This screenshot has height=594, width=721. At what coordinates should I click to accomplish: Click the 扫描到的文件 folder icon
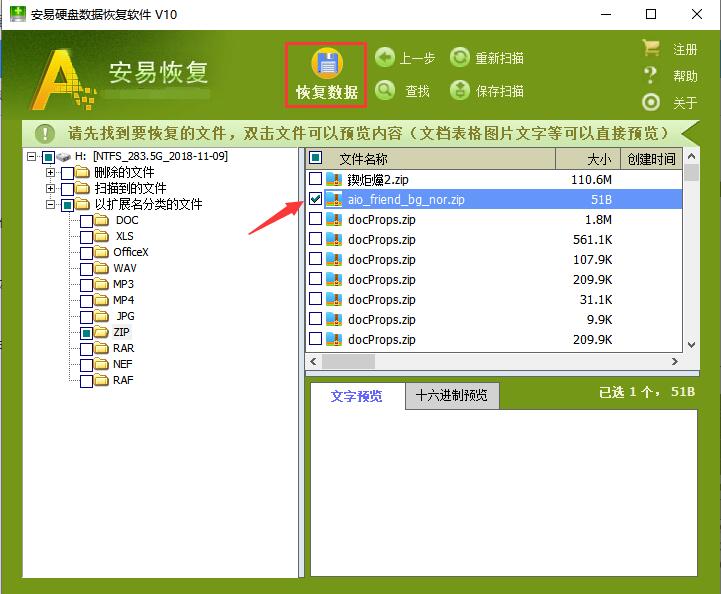(x=82, y=188)
